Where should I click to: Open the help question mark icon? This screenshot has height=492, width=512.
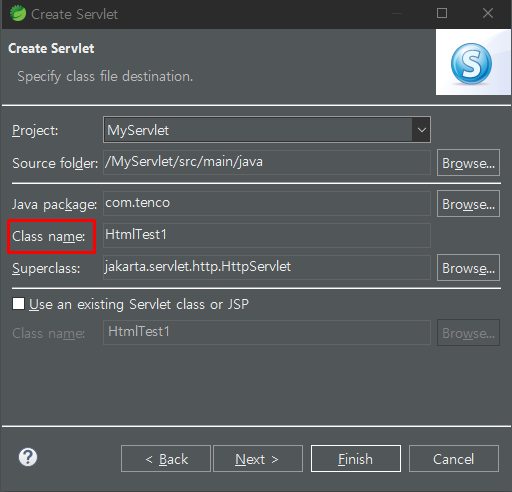(x=28, y=457)
